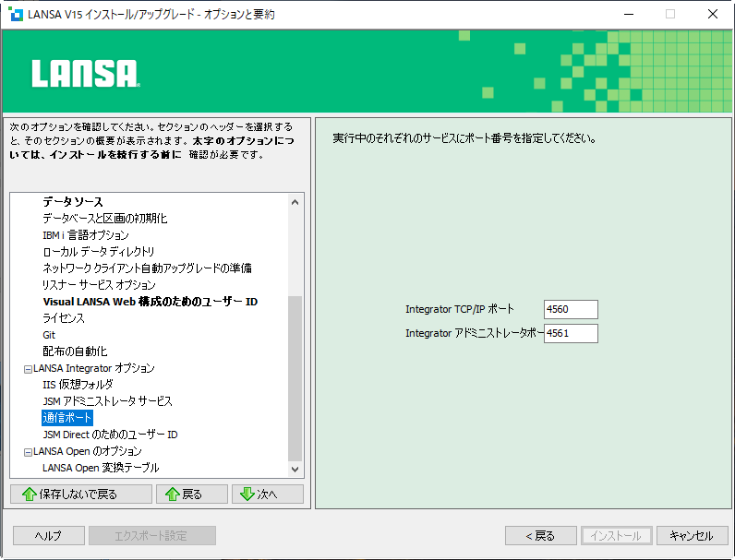735x560 pixels.
Task: Select LANSA Open 変換テーブル tree item
Action: pos(101,468)
